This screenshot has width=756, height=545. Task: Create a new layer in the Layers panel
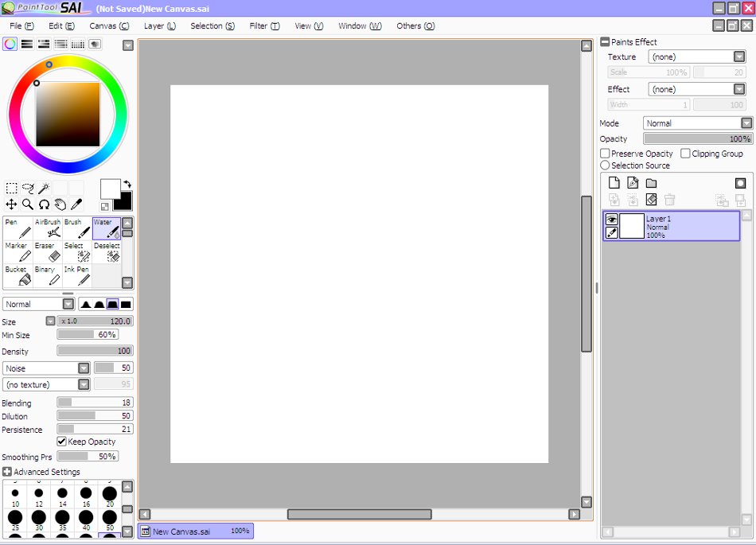(614, 182)
